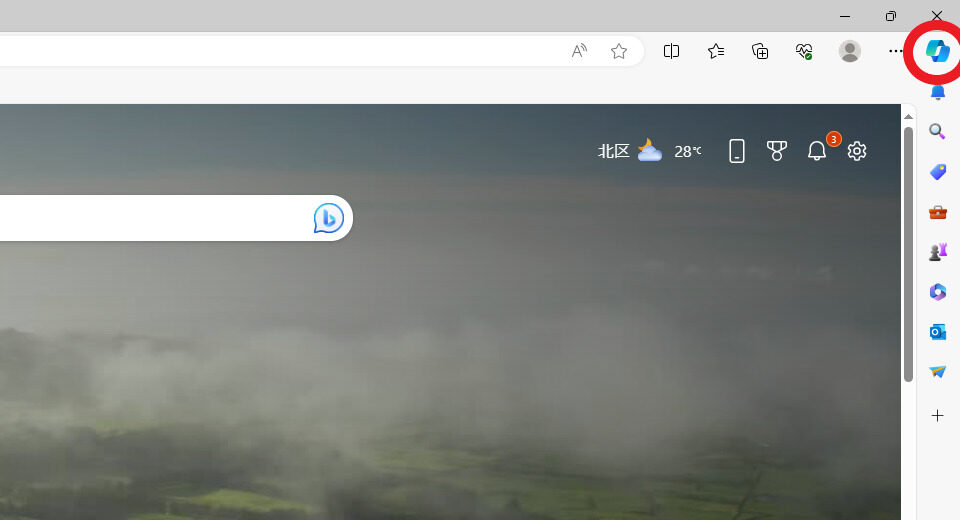Minimize the browser window
The image size is (960, 520).
pos(845,16)
